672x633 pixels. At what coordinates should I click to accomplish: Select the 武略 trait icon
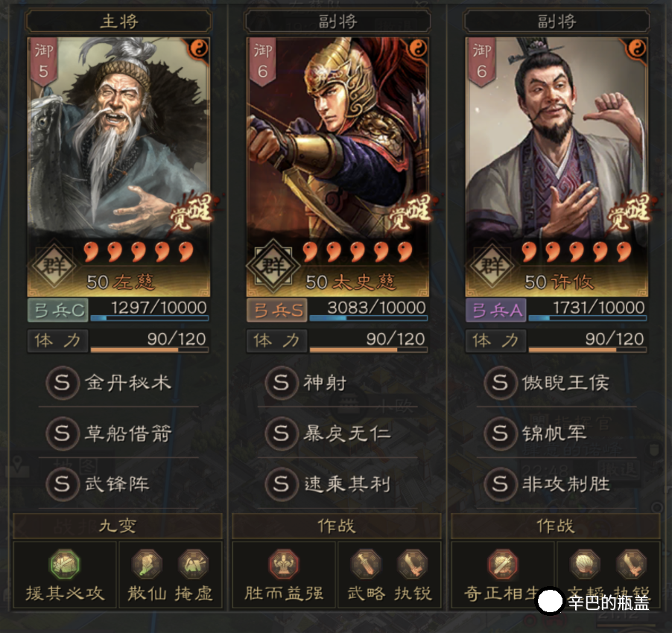(x=366, y=564)
